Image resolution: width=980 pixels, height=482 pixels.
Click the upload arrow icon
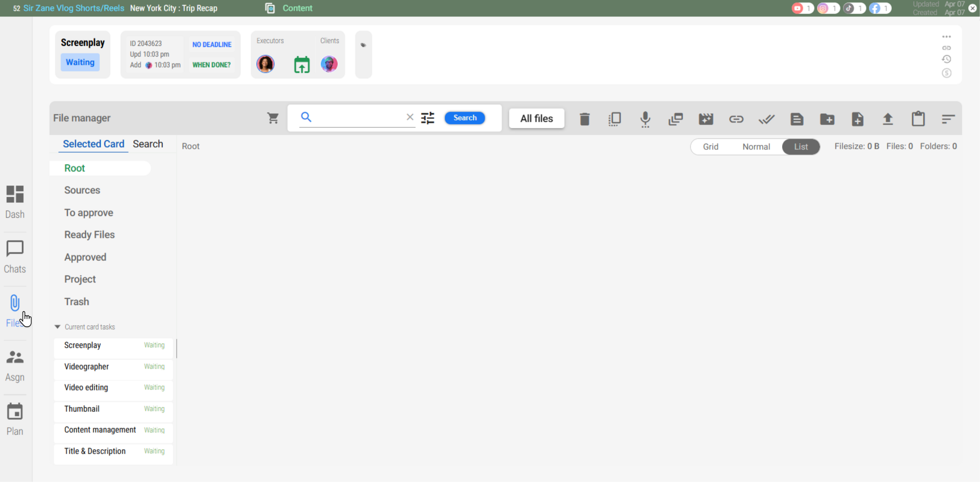click(x=887, y=119)
